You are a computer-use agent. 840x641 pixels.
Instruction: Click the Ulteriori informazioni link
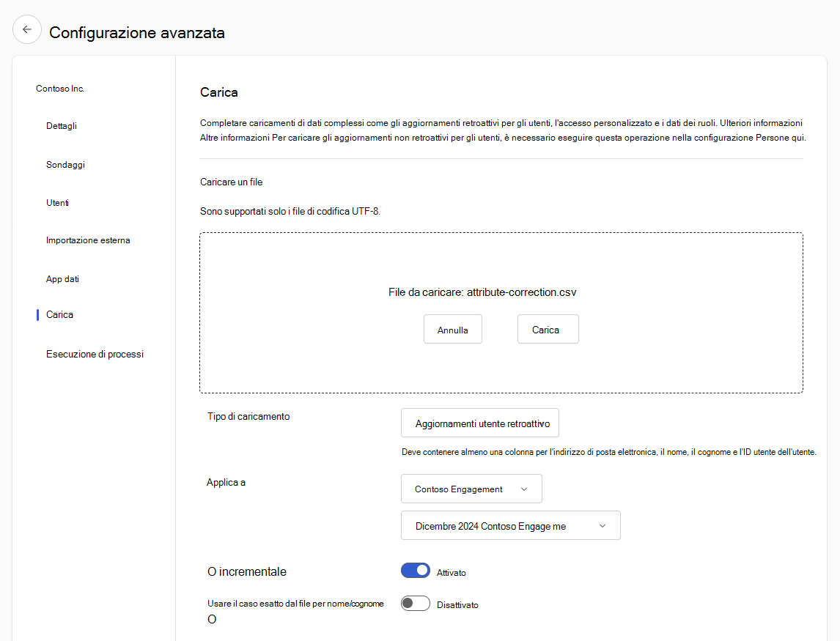click(x=761, y=122)
